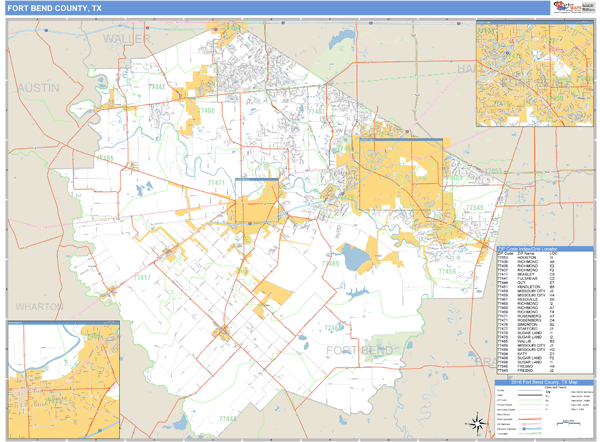The image size is (600, 442).
Task: Select ZIP code label 77444
Action: (228, 419)
